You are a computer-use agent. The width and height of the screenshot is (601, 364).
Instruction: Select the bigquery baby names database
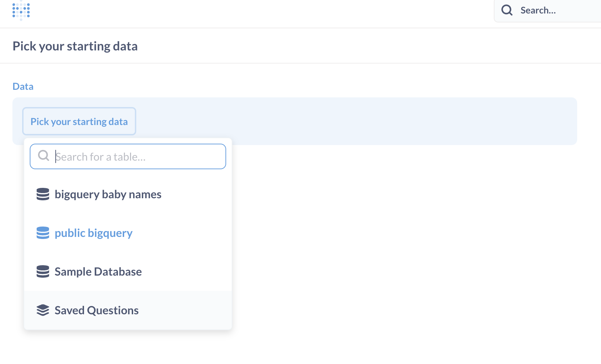point(108,194)
